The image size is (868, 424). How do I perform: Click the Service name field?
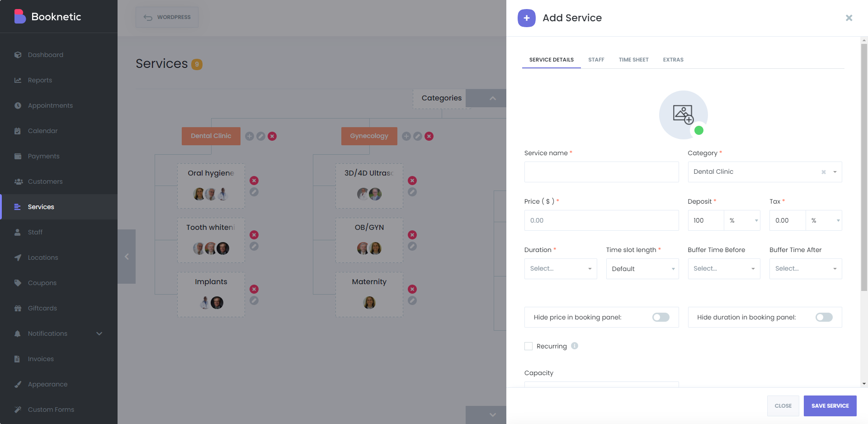[x=601, y=172]
